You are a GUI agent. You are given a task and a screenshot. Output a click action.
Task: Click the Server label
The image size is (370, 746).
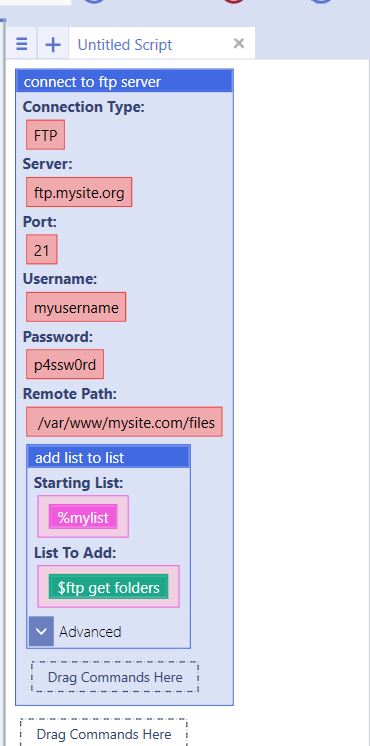click(48, 164)
